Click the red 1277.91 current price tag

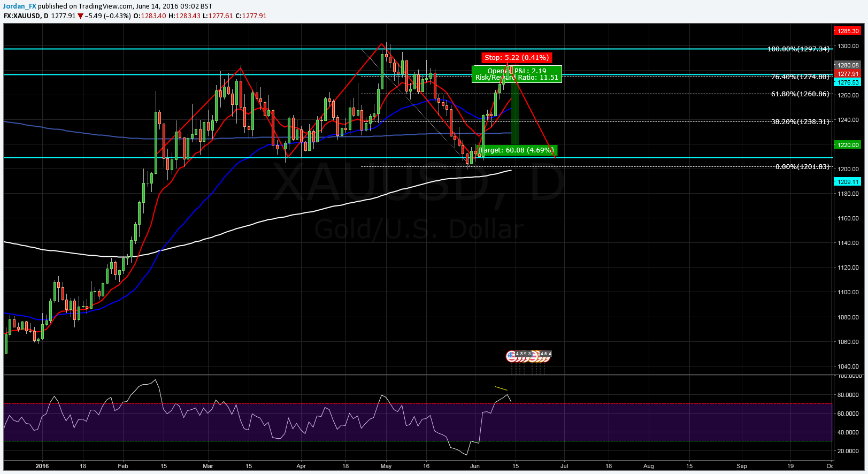click(x=848, y=74)
